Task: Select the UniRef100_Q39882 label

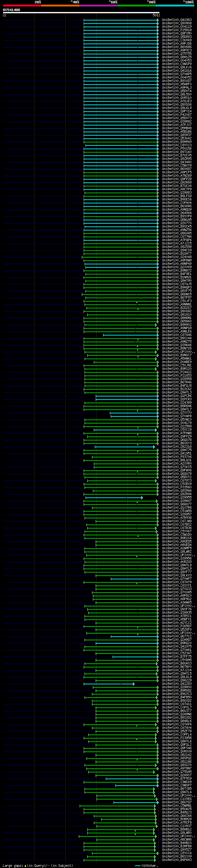Action: coord(176,121)
